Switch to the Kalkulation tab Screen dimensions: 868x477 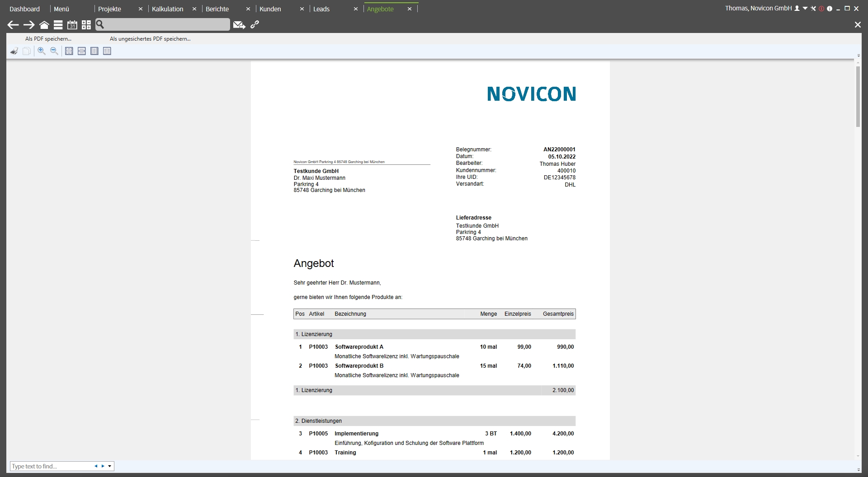(x=168, y=9)
